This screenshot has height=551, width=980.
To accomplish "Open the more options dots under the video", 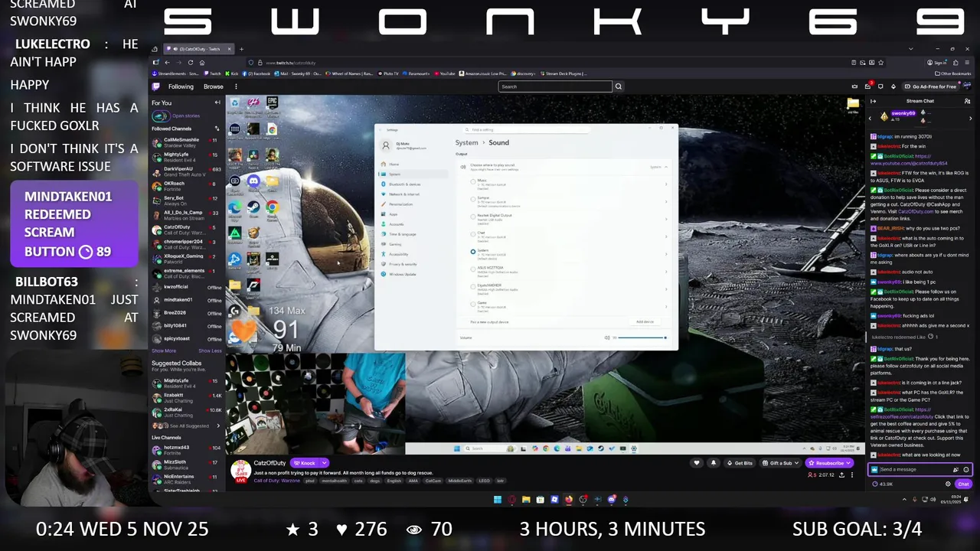I will [851, 475].
